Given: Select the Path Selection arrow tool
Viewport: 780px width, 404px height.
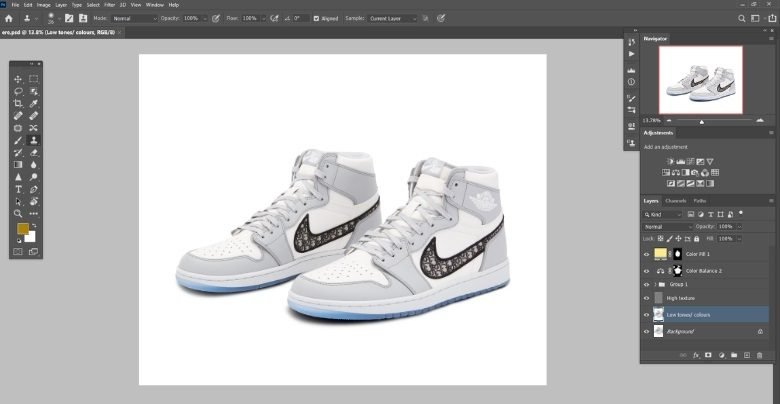Looking at the screenshot, I should (x=18, y=202).
